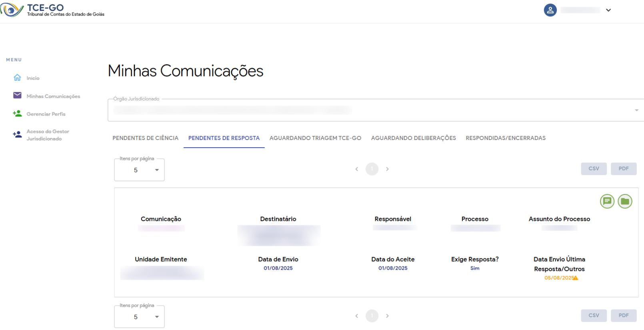Click the envelope icon for Minhas Comunicações
The image size is (644, 330).
pos(17,96)
